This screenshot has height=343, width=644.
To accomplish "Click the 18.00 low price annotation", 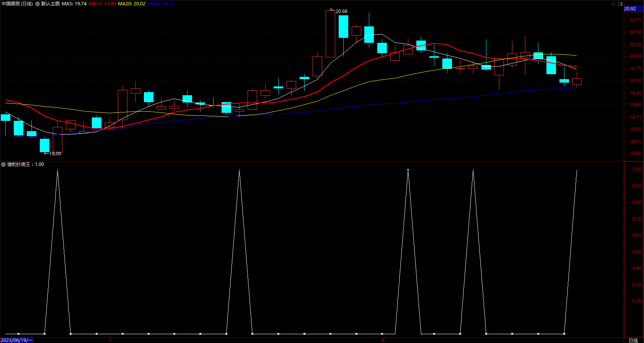I will click(55, 154).
